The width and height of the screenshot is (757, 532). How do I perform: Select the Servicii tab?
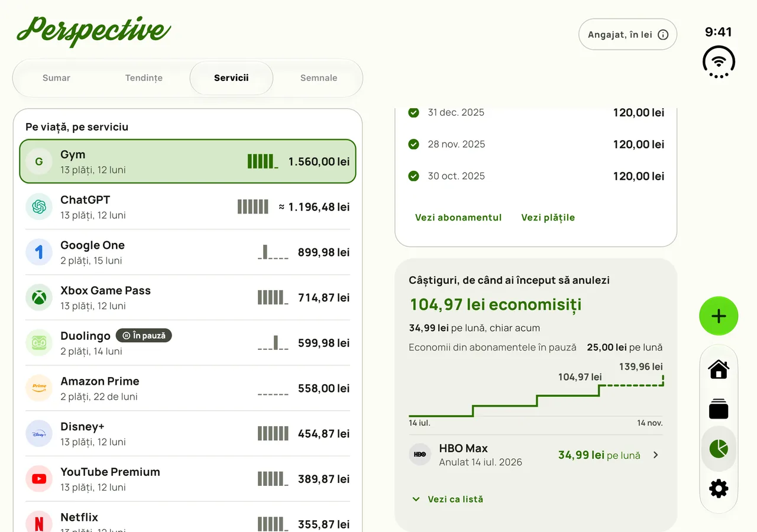pyautogui.click(x=231, y=78)
